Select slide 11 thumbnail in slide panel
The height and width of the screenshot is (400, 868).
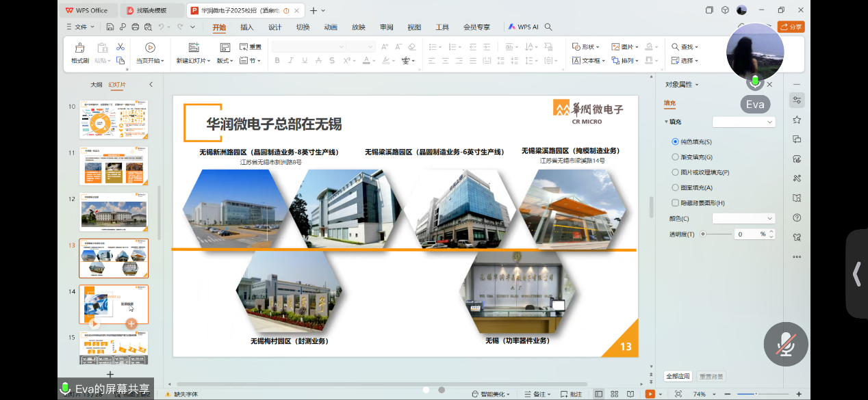tap(114, 165)
